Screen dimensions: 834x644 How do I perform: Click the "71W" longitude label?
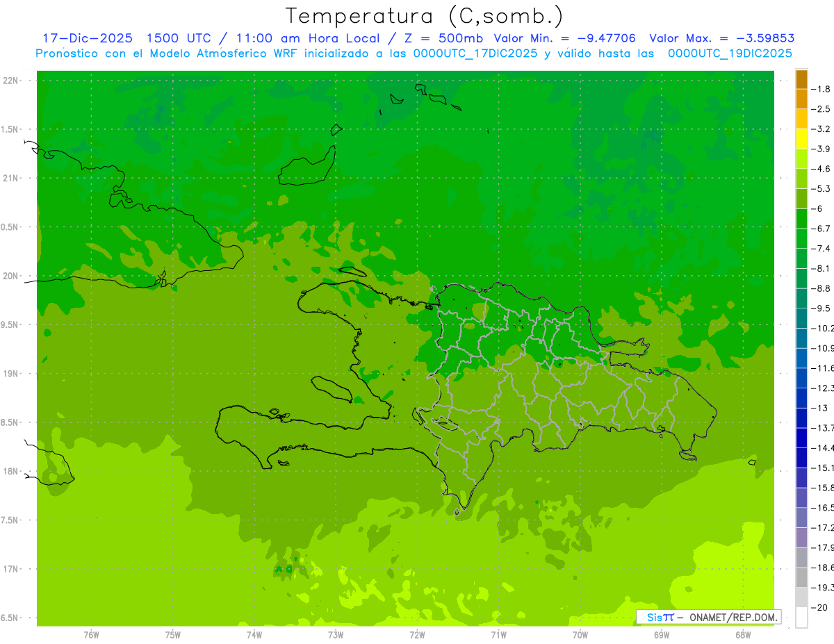[x=498, y=635]
